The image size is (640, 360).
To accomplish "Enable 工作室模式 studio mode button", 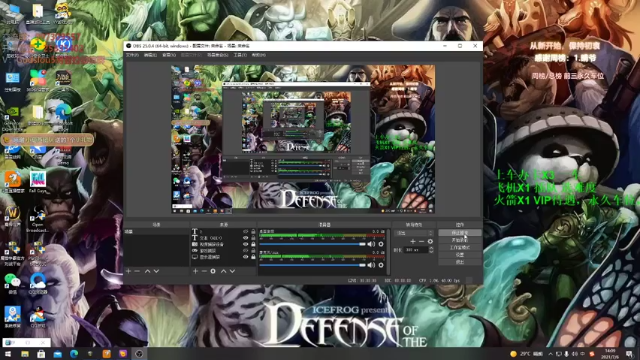I will pos(460,247).
